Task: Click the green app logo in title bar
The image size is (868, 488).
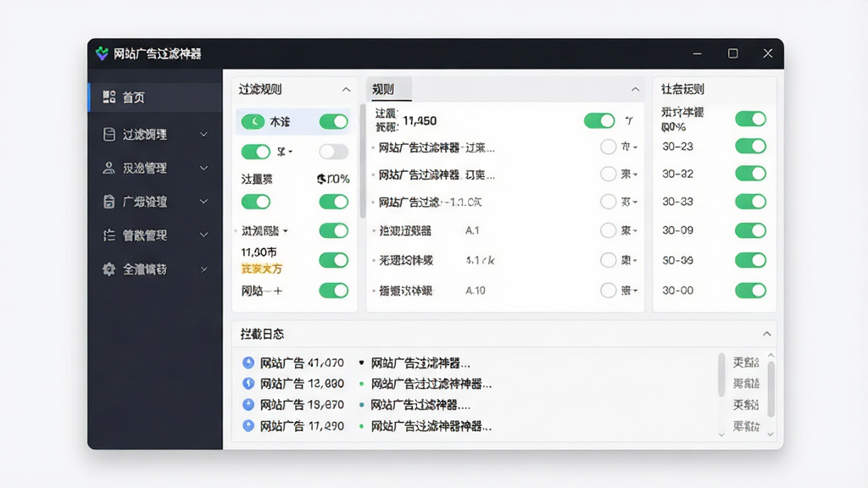Action: click(102, 53)
